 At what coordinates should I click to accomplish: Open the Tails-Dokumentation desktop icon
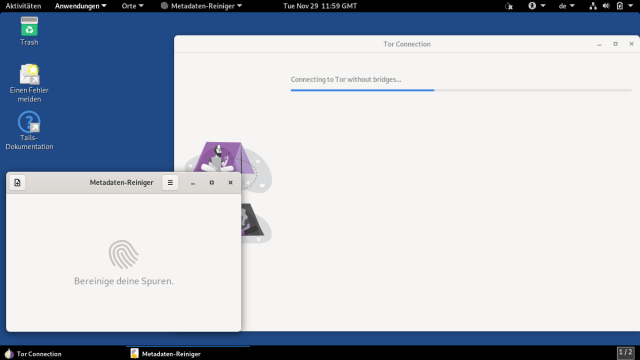coord(29,131)
